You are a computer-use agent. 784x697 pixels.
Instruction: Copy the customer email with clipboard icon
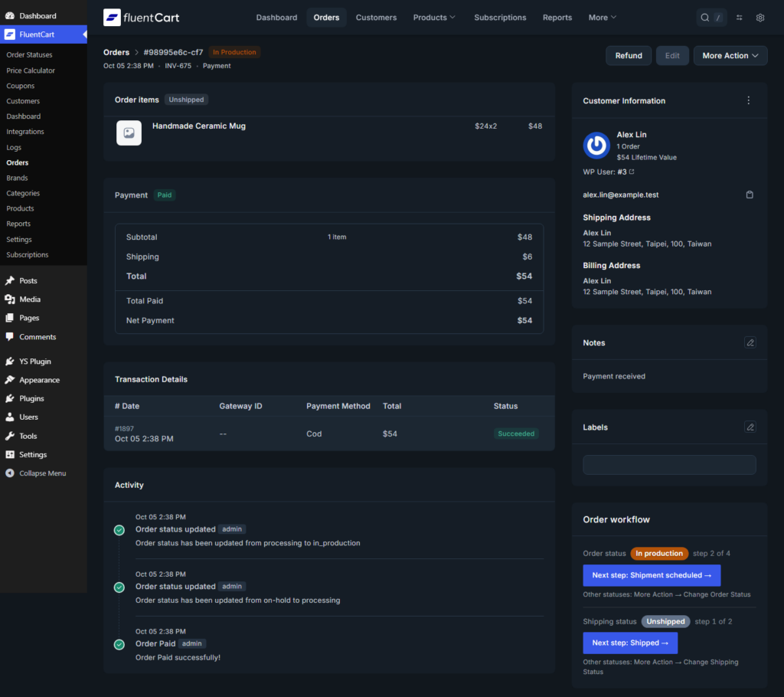click(750, 195)
